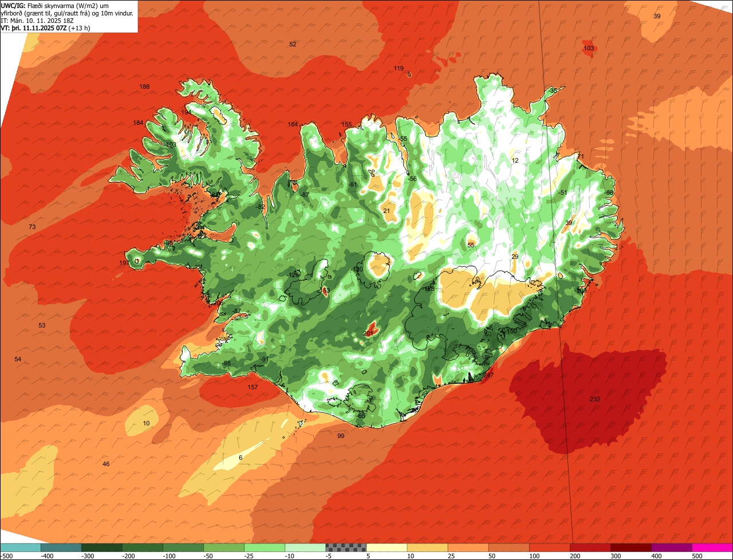Select the legend swatch between 10 and 25
Screen dimensions: 733x560
pos(427,547)
